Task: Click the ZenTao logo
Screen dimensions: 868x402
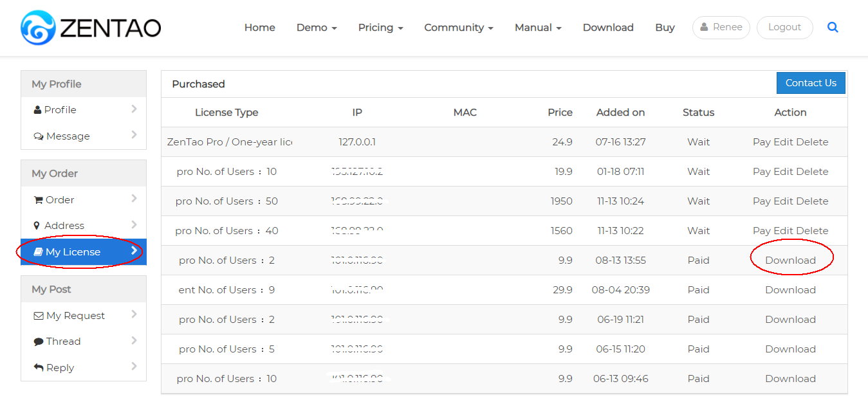Action: click(91, 28)
